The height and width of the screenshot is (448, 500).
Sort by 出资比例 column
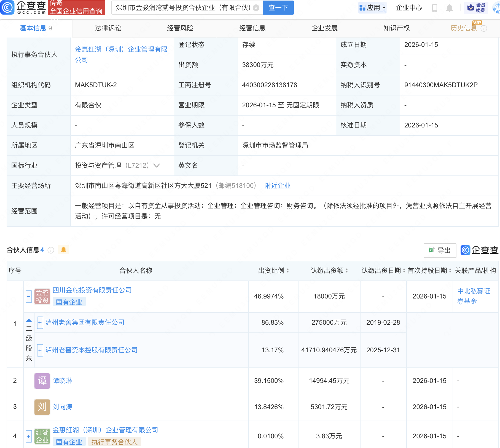(287, 271)
